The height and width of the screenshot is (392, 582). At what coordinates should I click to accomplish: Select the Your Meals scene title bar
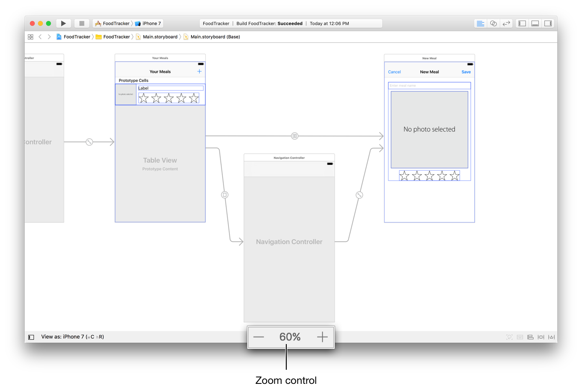pos(160,58)
